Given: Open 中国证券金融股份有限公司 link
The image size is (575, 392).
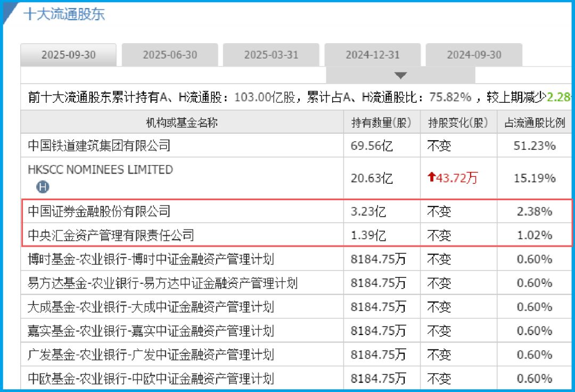Looking at the screenshot, I should tap(99, 211).
